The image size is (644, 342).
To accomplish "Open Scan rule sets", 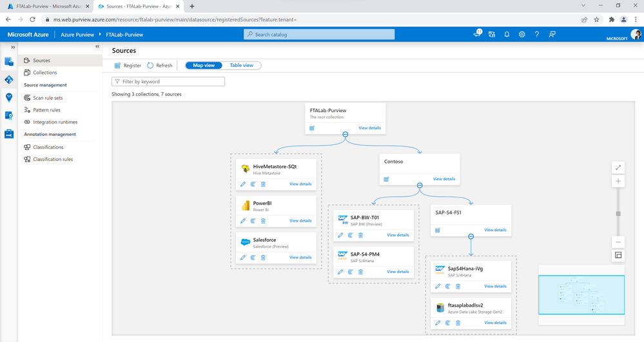I will (x=61, y=98).
